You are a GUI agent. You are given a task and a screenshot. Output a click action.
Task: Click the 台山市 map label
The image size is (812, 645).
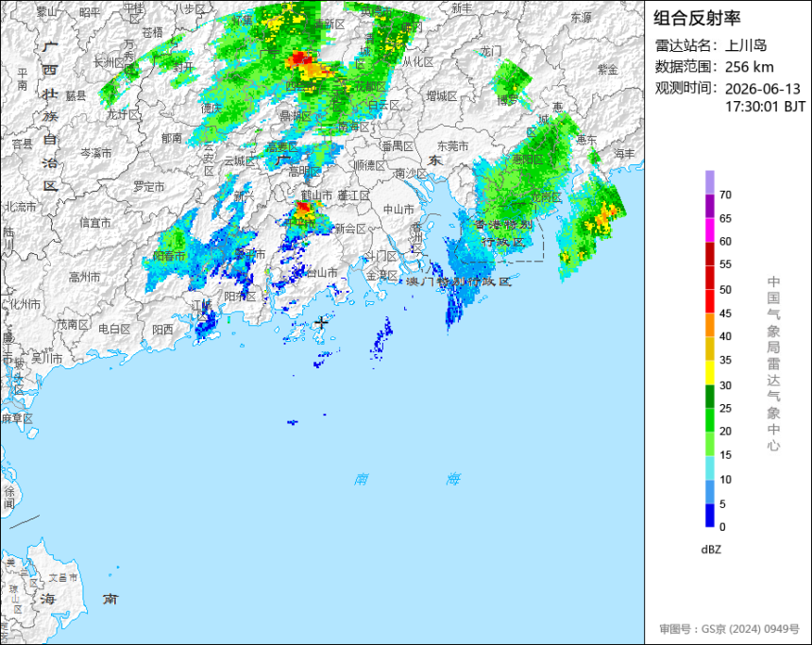coord(322,273)
